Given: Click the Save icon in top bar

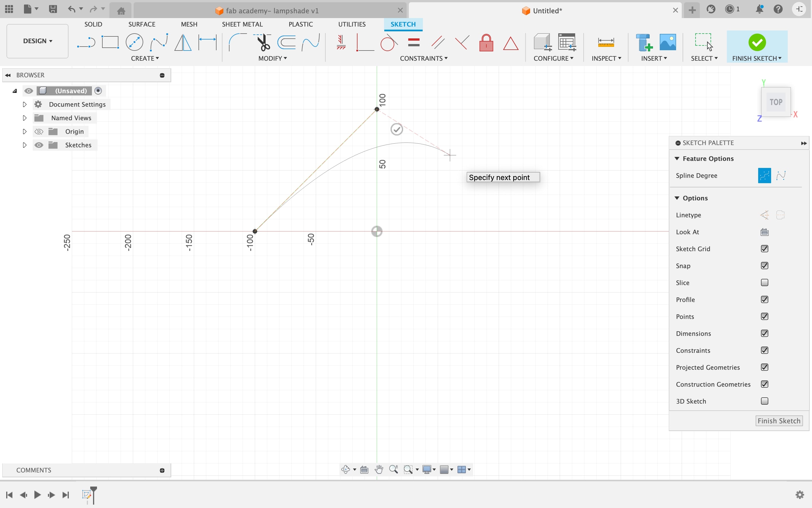Looking at the screenshot, I should pyautogui.click(x=53, y=9).
